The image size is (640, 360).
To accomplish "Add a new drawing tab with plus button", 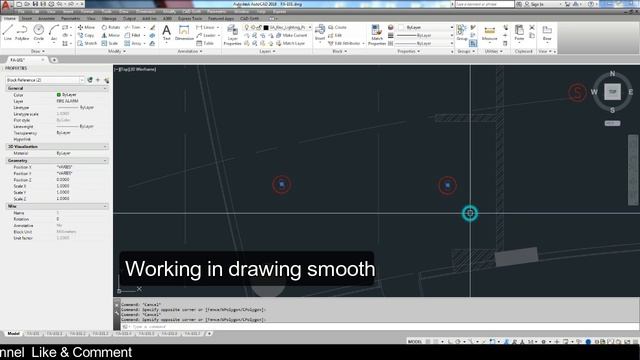I will pyautogui.click(x=53, y=60).
